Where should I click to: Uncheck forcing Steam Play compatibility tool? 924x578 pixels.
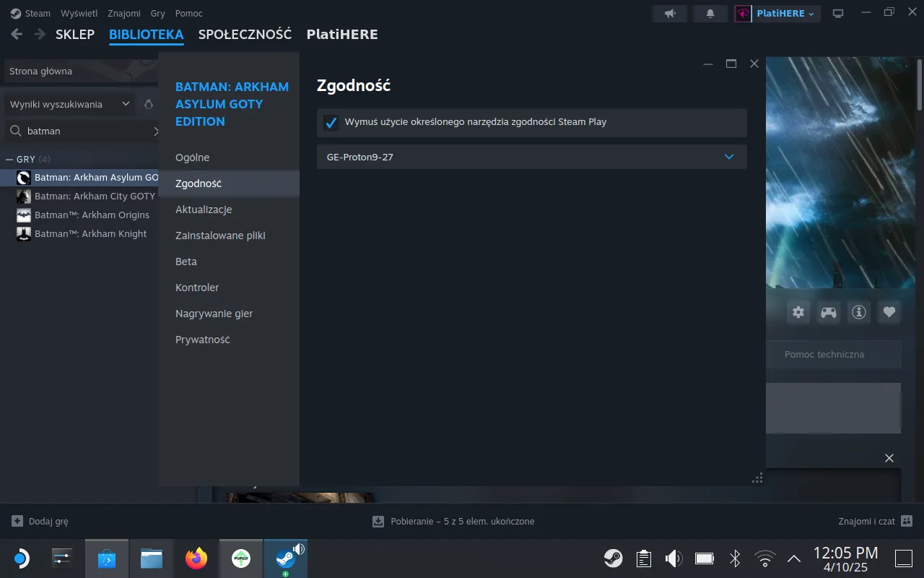tap(331, 122)
